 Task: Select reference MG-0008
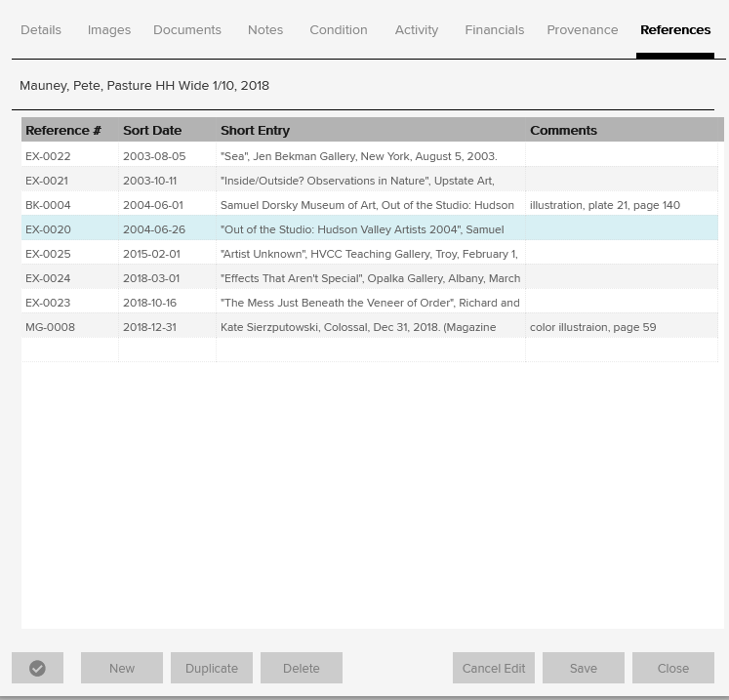50,327
